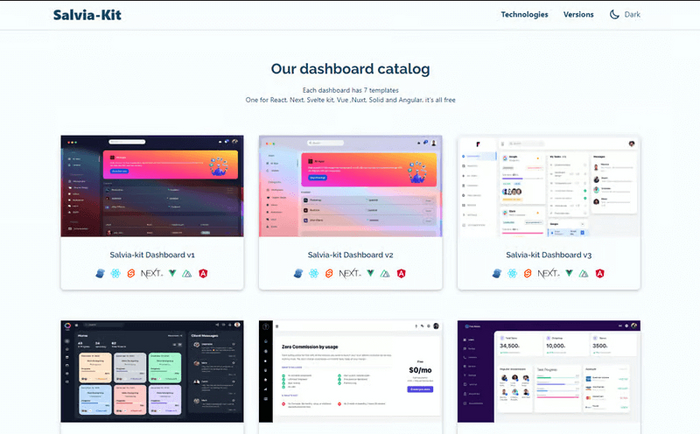700x434 pixels.
Task: View Dashboard v3 white preview image
Action: point(549,186)
